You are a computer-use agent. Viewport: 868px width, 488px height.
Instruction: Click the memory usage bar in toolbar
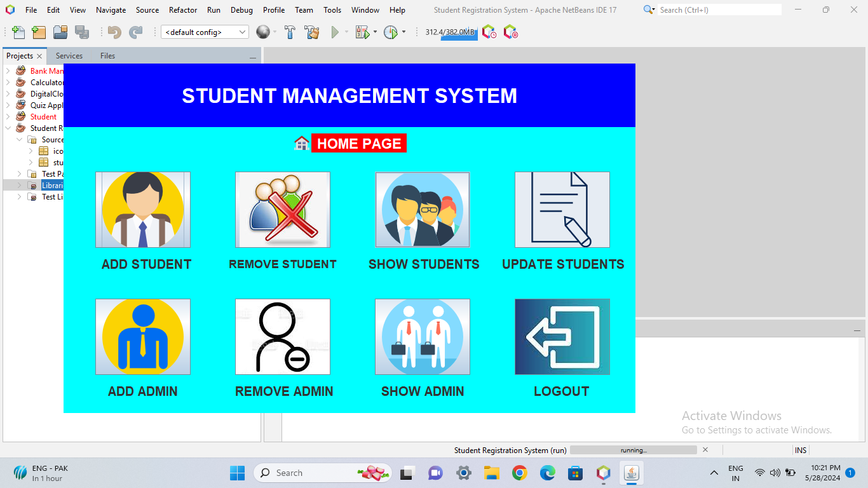coord(451,32)
